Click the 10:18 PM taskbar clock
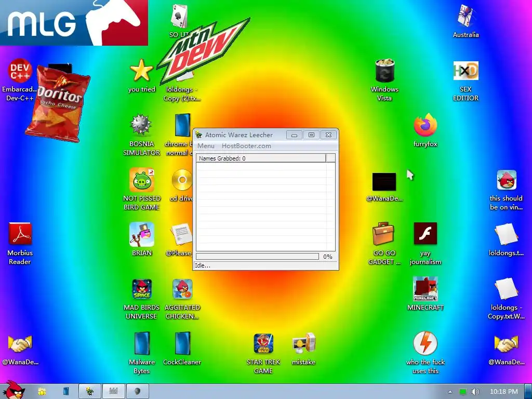 pos(504,392)
